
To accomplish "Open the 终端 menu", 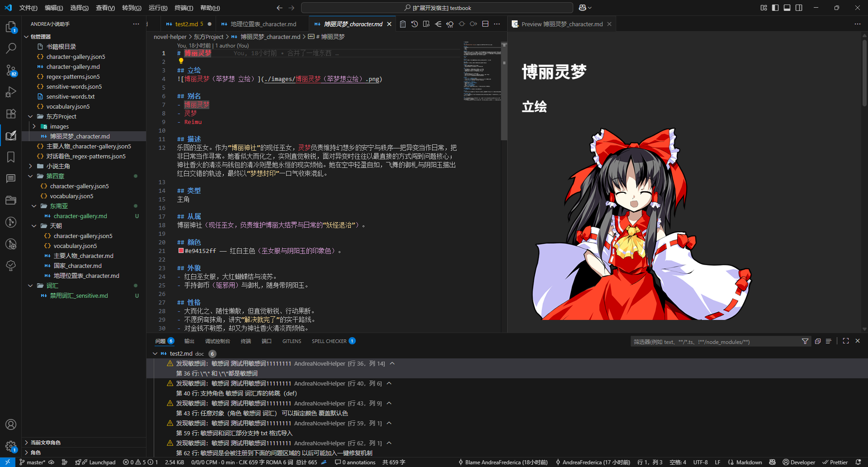I will click(183, 8).
